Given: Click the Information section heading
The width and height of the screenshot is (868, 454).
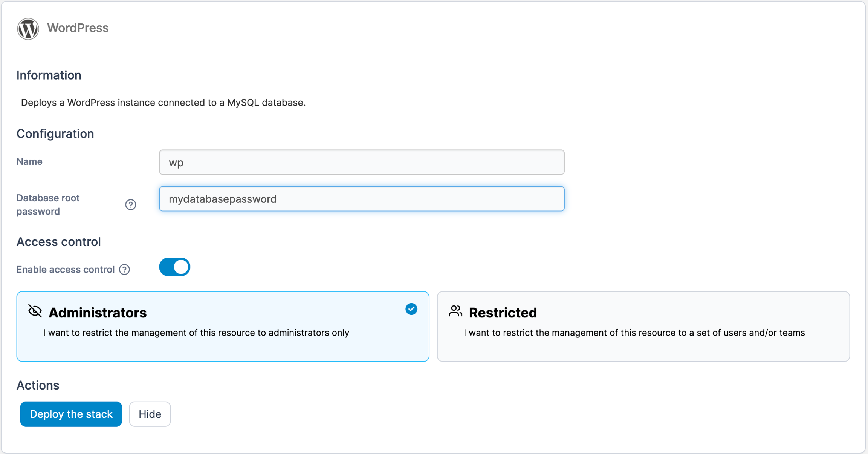Looking at the screenshot, I should 49,75.
